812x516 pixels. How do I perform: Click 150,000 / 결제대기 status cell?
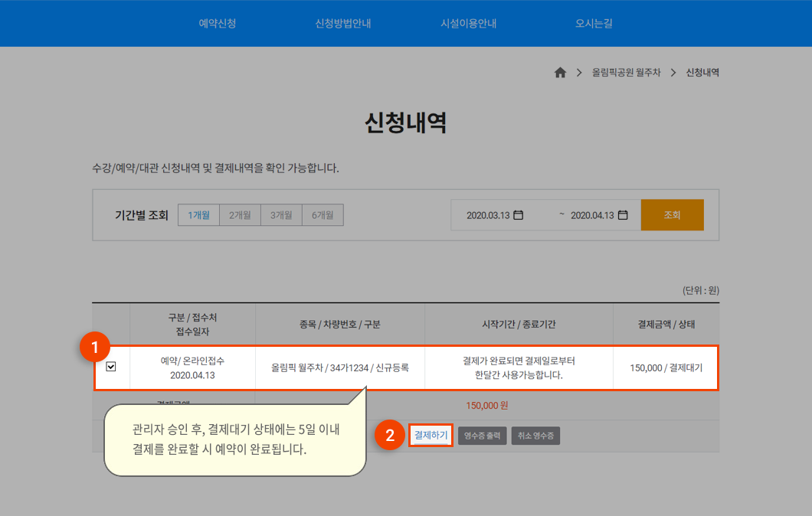click(x=666, y=368)
